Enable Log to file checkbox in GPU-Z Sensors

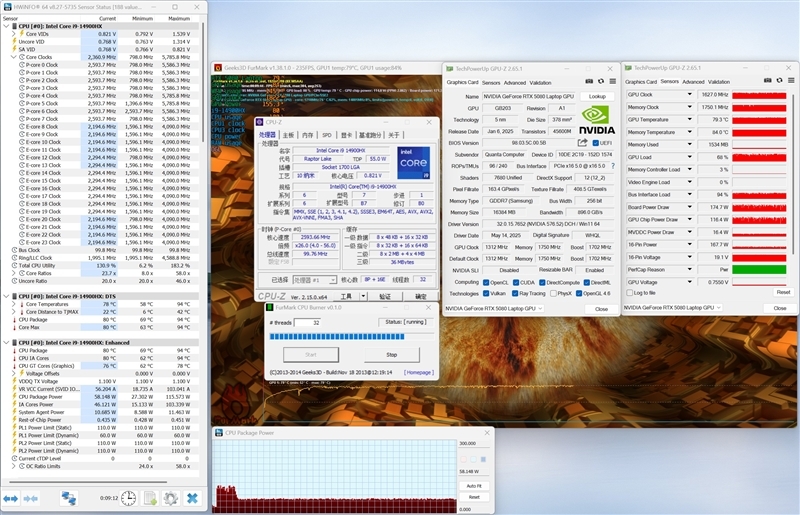(x=630, y=292)
